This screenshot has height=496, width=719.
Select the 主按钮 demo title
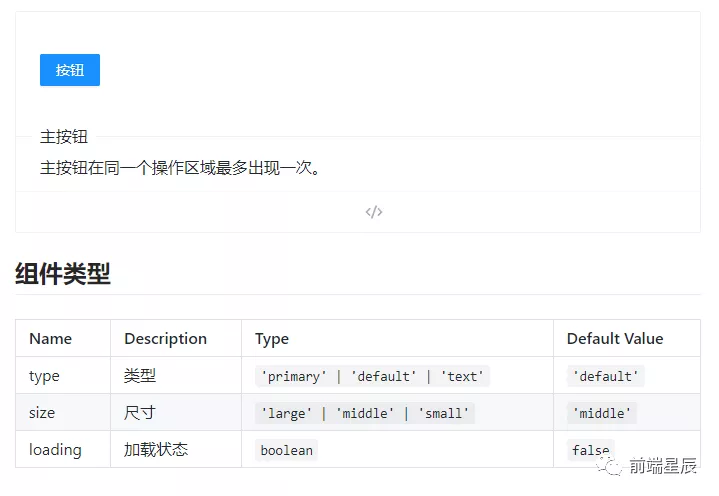point(64,137)
